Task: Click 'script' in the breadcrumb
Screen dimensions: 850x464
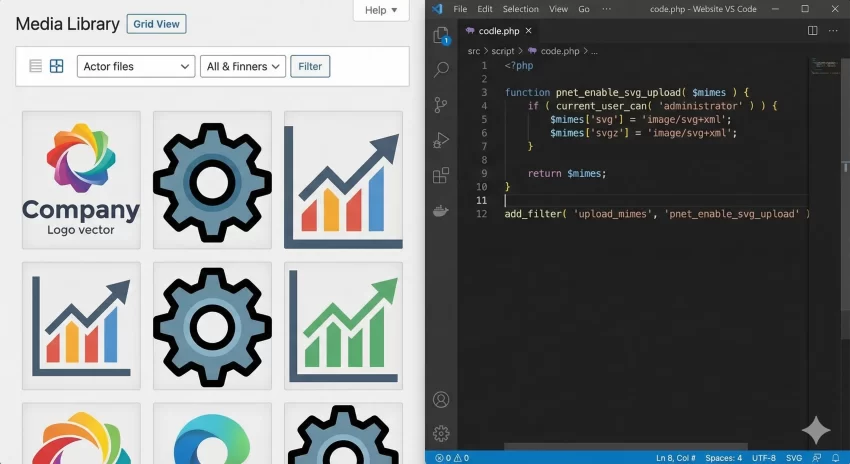Action: pos(503,51)
